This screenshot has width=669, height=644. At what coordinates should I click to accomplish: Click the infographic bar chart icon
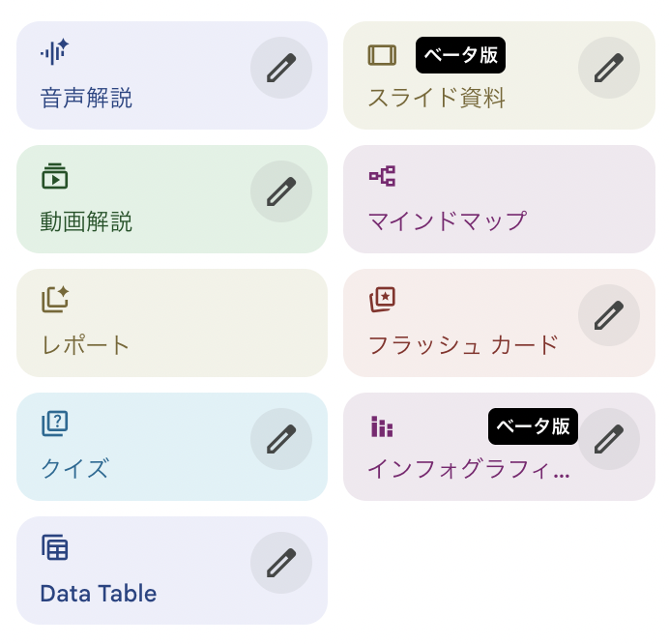(382, 426)
